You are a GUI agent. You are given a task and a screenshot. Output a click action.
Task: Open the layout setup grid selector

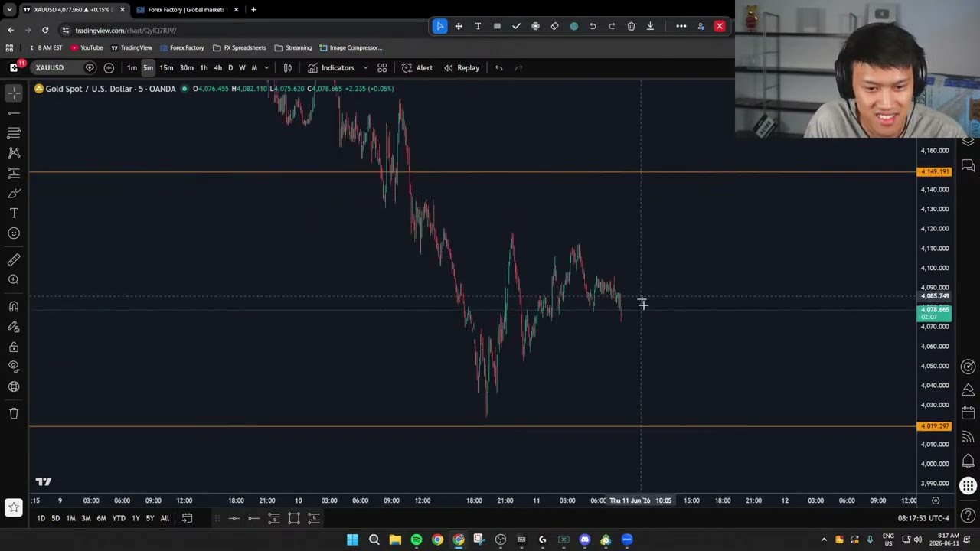(382, 67)
